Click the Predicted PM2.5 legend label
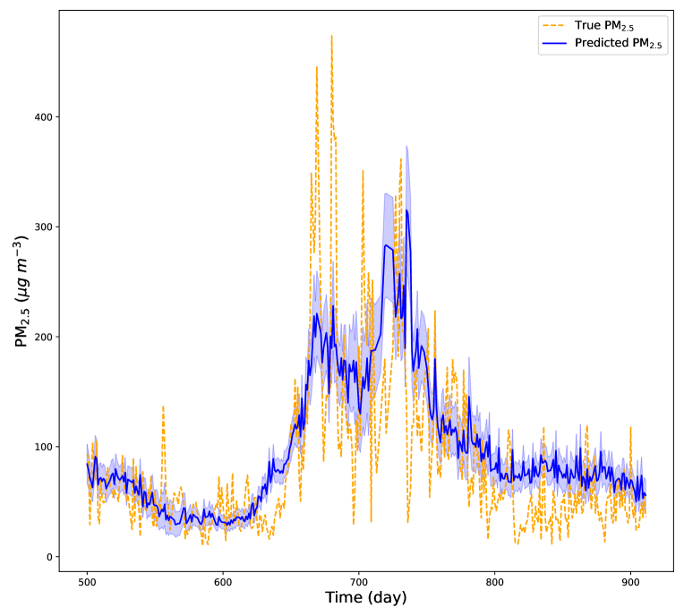The width and height of the screenshot is (684, 616). [x=618, y=43]
